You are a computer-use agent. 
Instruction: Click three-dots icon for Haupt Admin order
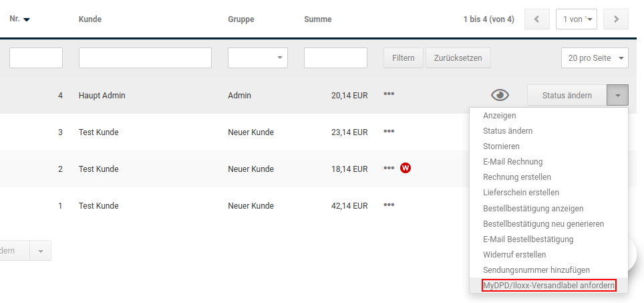coord(389,94)
